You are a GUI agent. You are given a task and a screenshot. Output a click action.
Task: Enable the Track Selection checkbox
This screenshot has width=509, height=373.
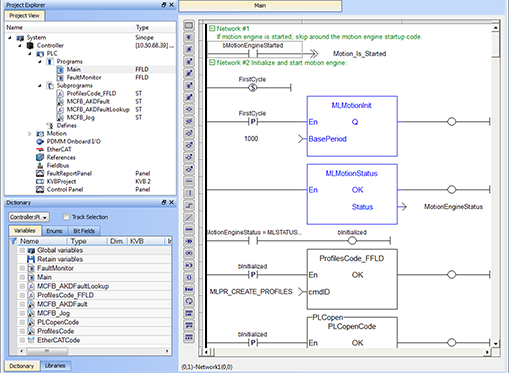point(66,217)
